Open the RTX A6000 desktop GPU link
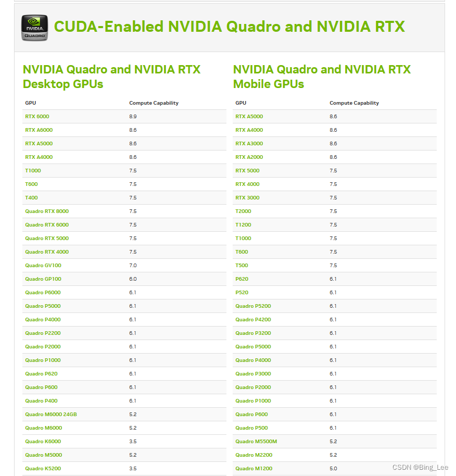456x476 pixels. (39, 130)
